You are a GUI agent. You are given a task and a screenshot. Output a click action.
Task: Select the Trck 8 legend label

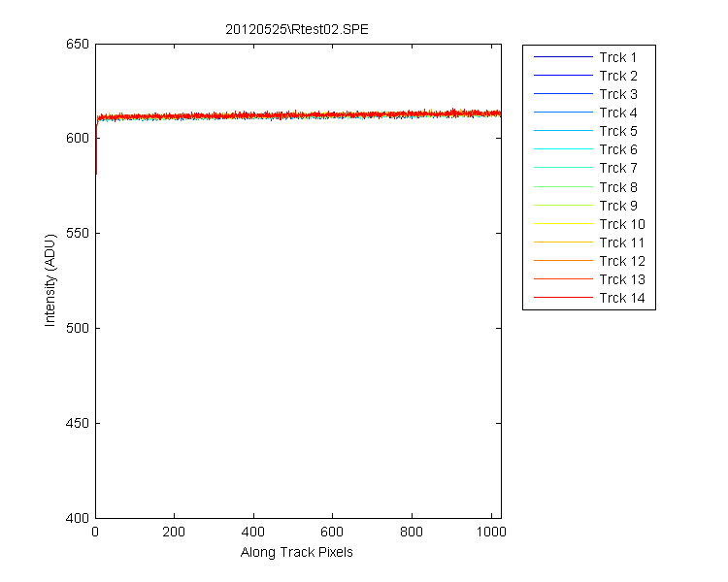618,187
